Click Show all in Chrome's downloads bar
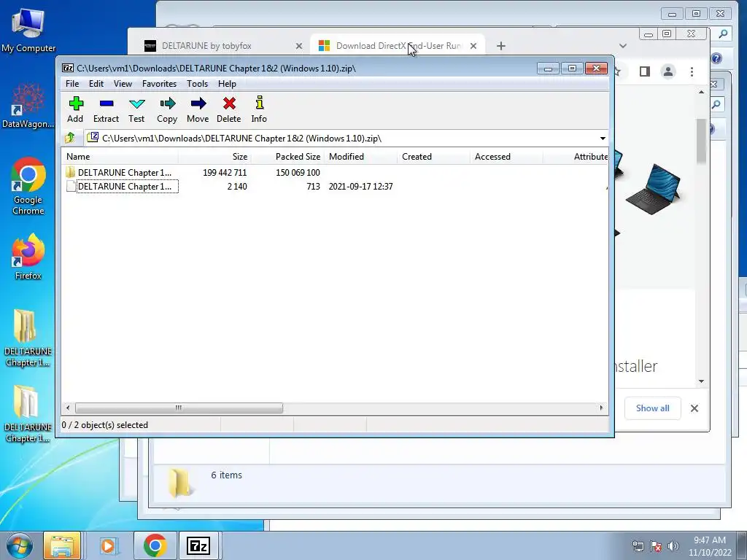747x560 pixels. tap(652, 408)
